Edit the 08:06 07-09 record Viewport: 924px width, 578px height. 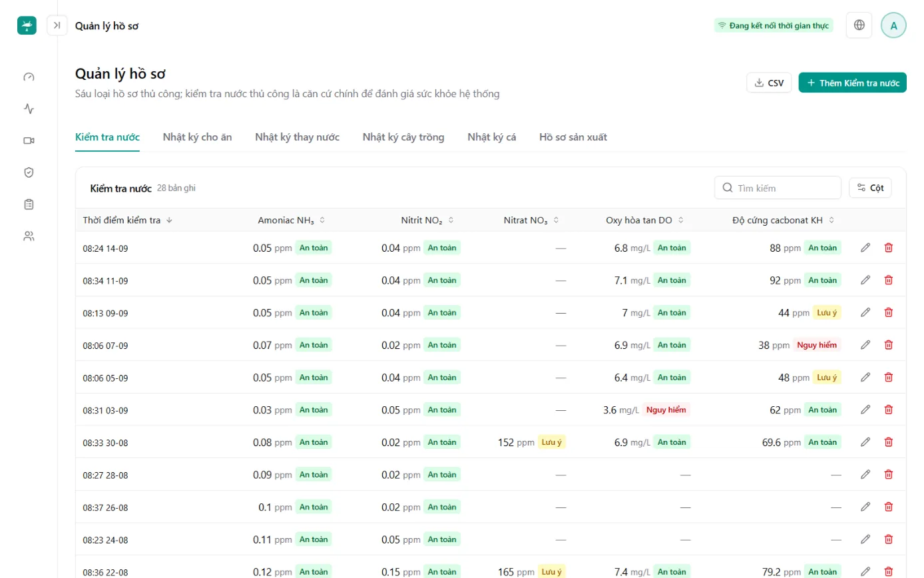[865, 345]
